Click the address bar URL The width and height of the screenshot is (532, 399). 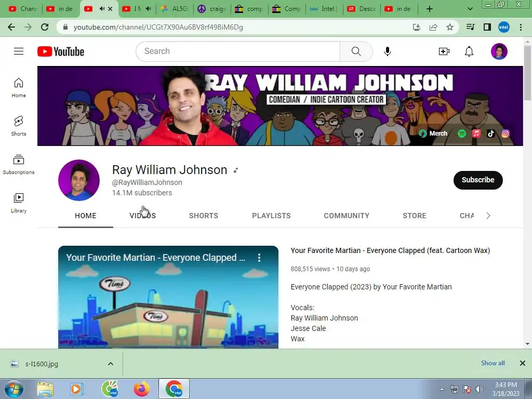pos(158,27)
